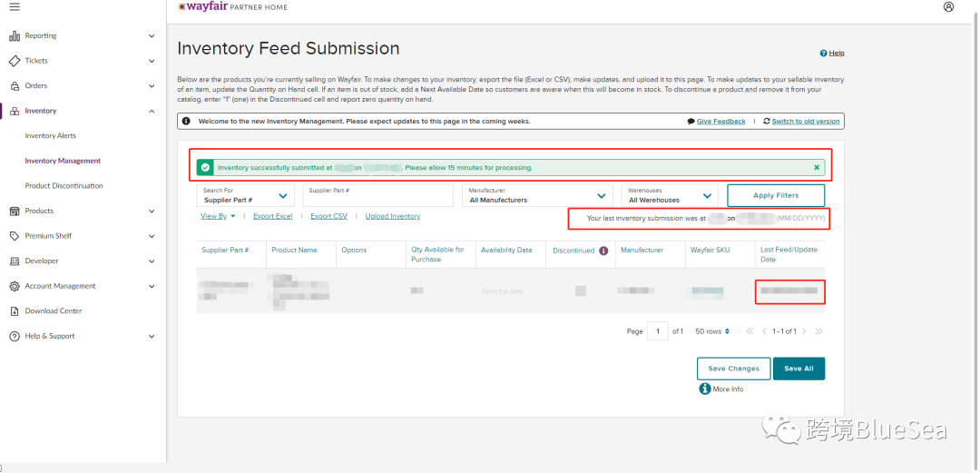
Task: Click the Upload Inventory link
Action: click(393, 216)
